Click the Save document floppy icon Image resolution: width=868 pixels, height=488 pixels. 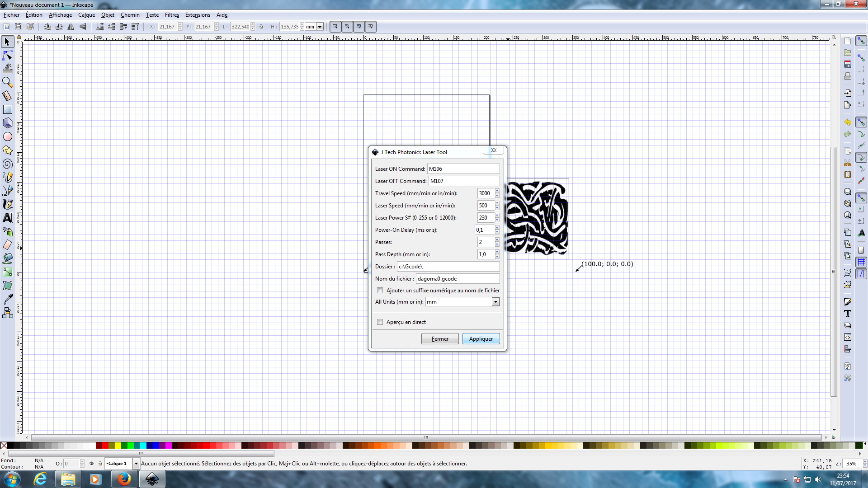pos(848,64)
